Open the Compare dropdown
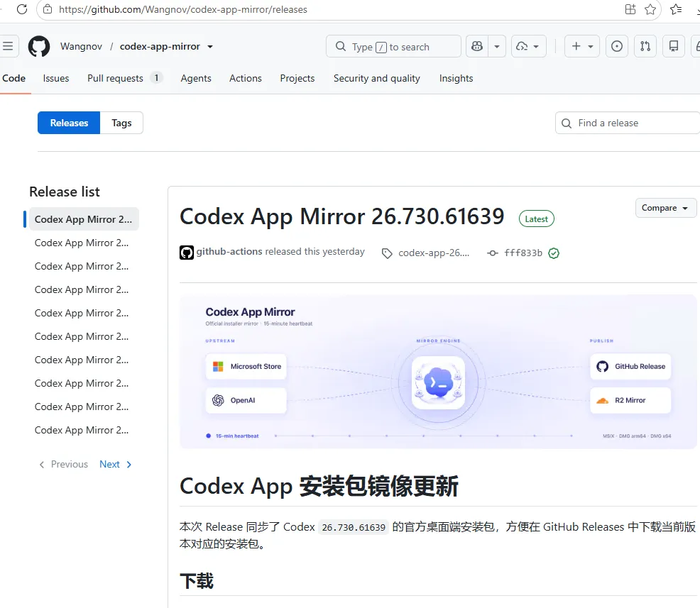This screenshot has width=700, height=608. pos(665,208)
